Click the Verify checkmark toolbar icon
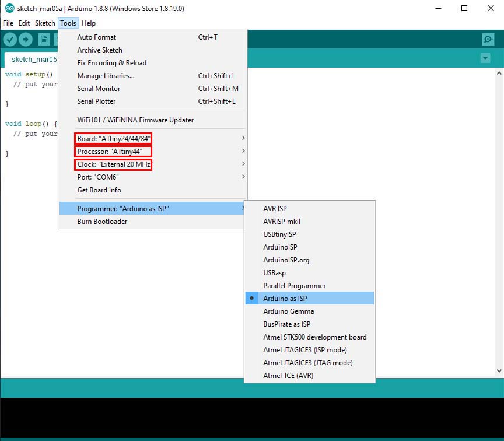This screenshot has width=504, height=441. (10, 40)
